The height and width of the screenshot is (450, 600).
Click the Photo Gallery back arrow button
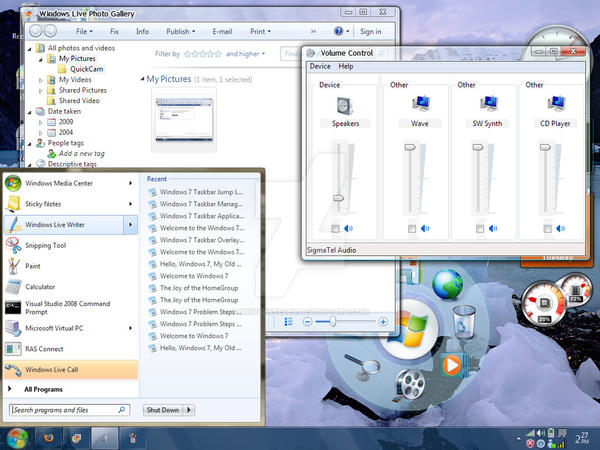click(36, 31)
